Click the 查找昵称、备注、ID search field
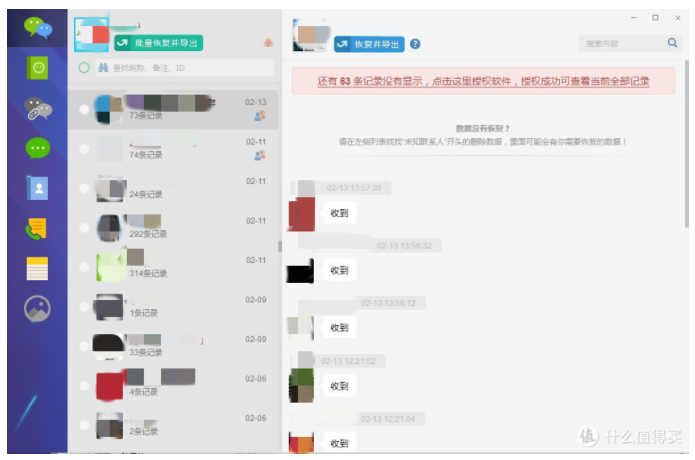Image resolution: width=695 pixels, height=460 pixels. pos(185,68)
